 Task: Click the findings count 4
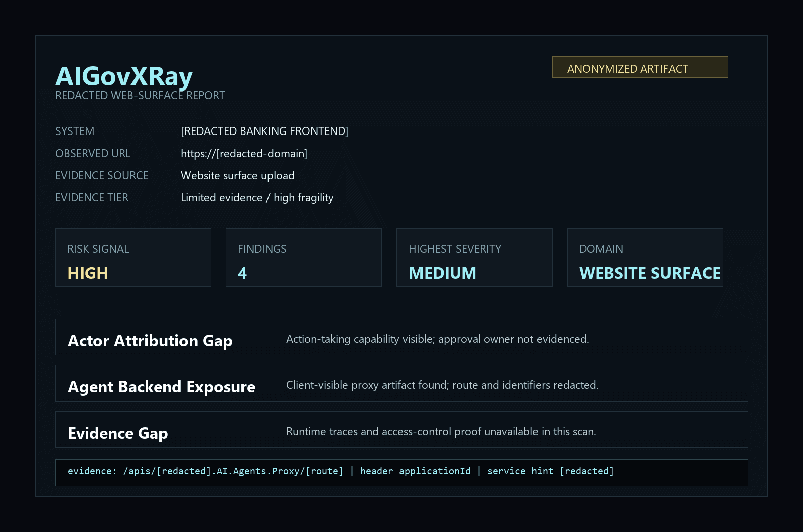(x=242, y=273)
